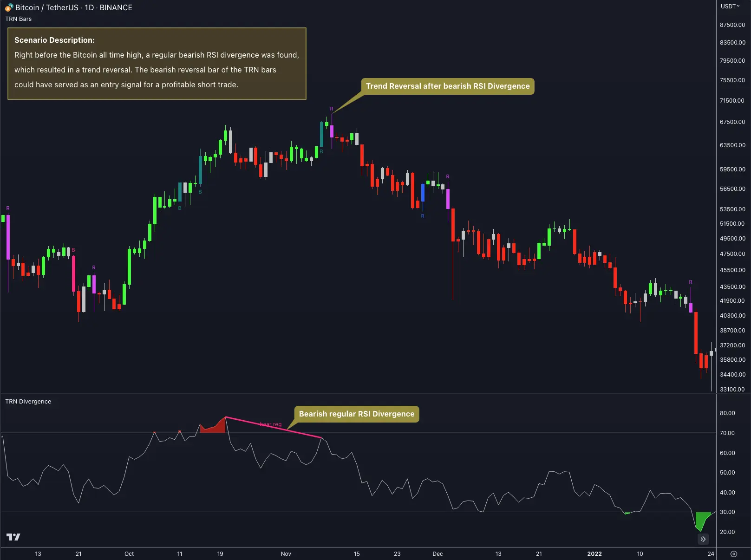Select the TRN Bars indicator label
The image size is (751, 560).
pyautogui.click(x=18, y=19)
